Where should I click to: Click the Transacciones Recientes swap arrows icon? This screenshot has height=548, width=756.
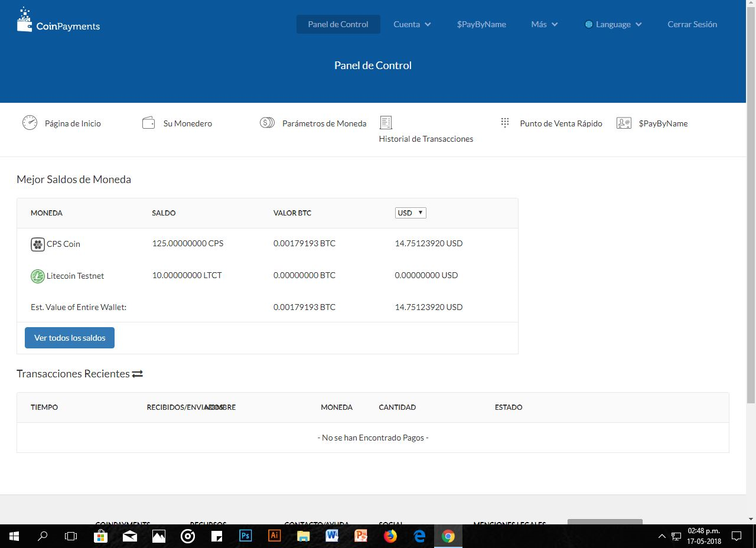(x=138, y=374)
